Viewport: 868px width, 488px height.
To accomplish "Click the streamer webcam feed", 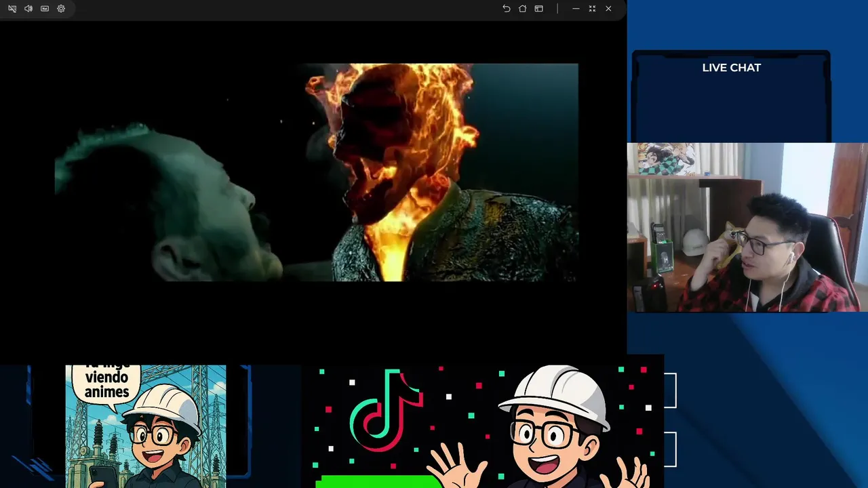I will click(x=747, y=227).
